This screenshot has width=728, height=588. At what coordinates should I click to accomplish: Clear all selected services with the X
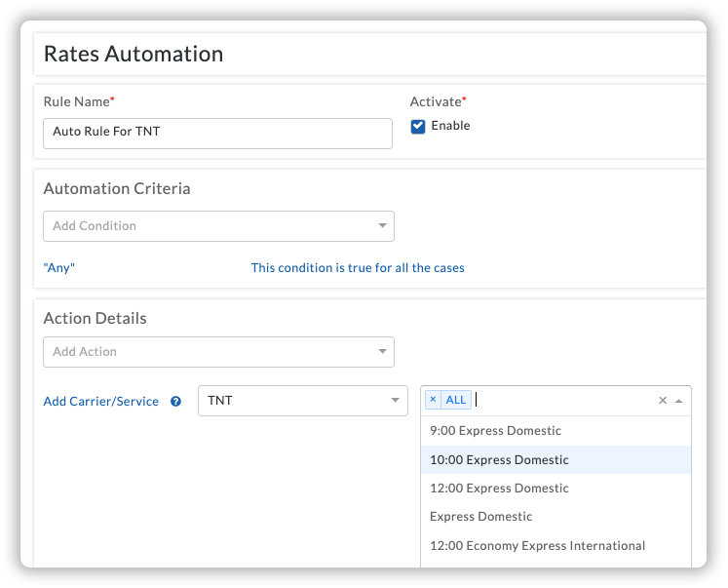coord(663,401)
